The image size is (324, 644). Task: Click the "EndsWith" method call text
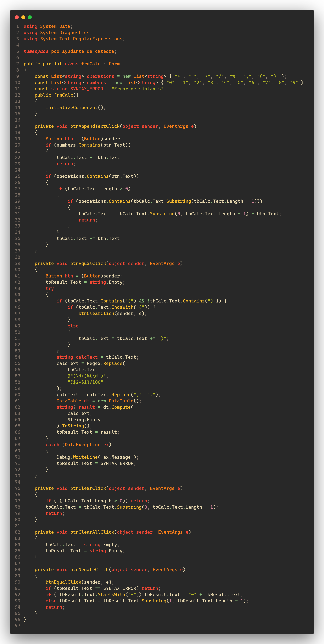(122, 307)
